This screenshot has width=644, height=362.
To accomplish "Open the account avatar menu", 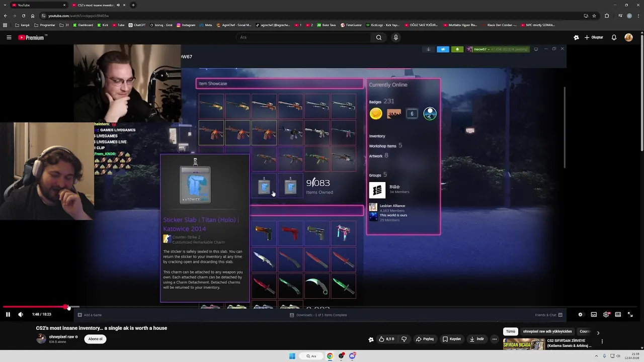I will (x=628, y=37).
